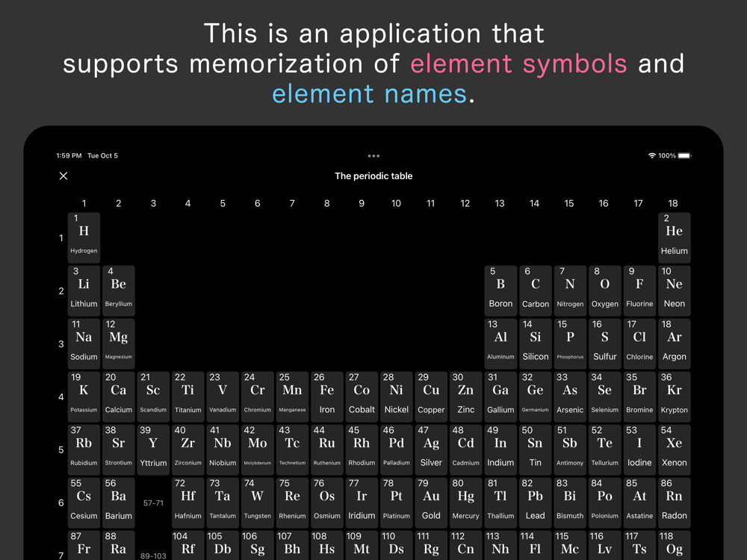Open the Zinc element tile
The height and width of the screenshot is (560, 747).
(466, 397)
